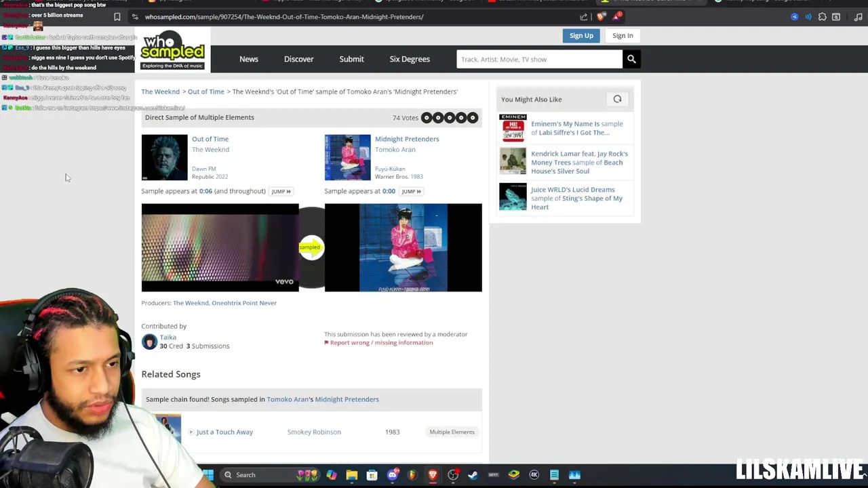Image resolution: width=868 pixels, height=488 pixels.
Task: Click Oneohtrix Point Never producer link
Action: (x=244, y=303)
